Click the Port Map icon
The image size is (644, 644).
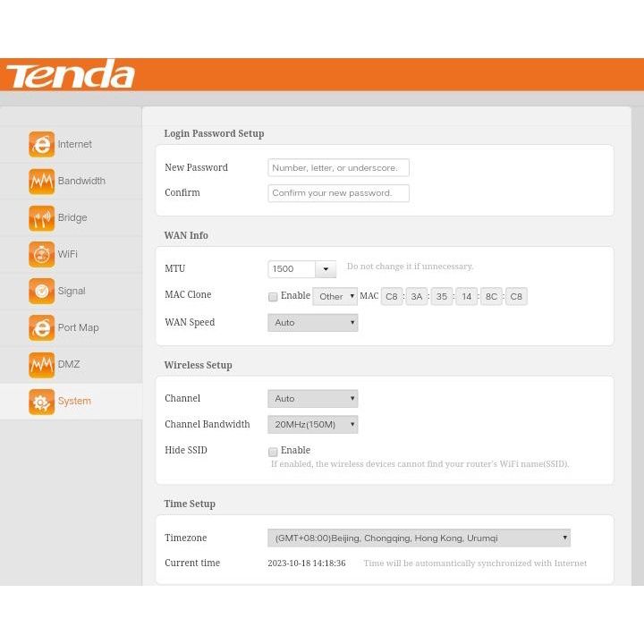click(41, 327)
